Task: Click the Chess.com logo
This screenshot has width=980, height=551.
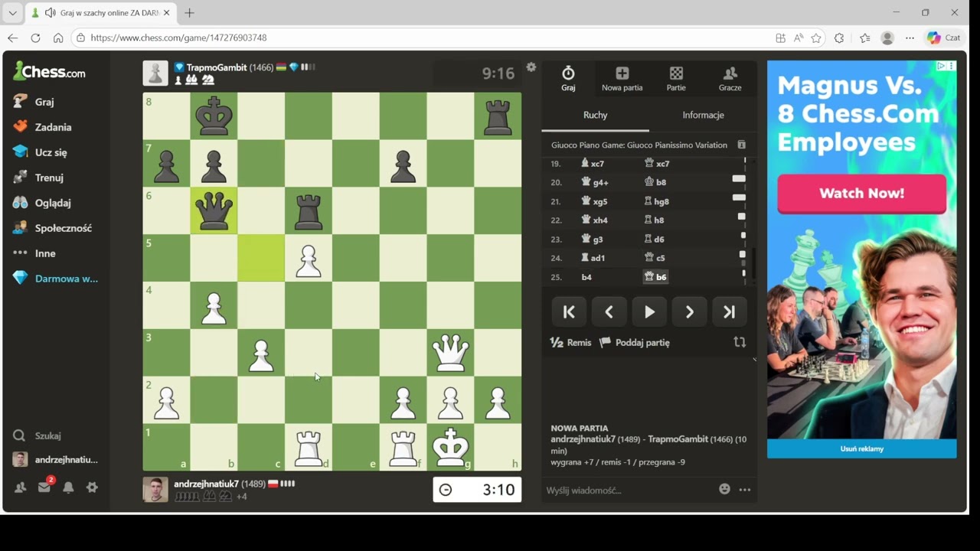Action: pyautogui.click(x=50, y=72)
